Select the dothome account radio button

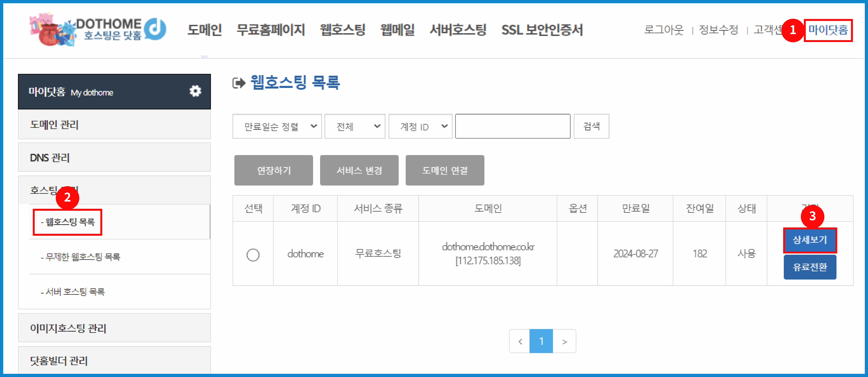click(253, 255)
